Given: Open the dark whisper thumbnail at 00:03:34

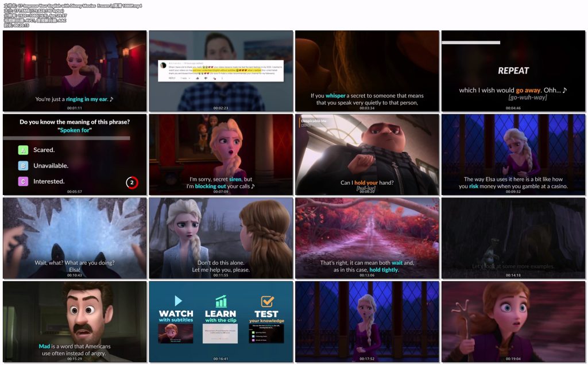Looking at the screenshot, I should pyautogui.click(x=367, y=71).
